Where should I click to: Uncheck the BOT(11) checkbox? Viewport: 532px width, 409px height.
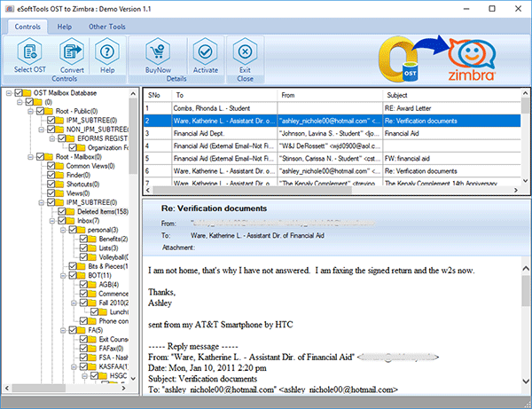point(73,275)
